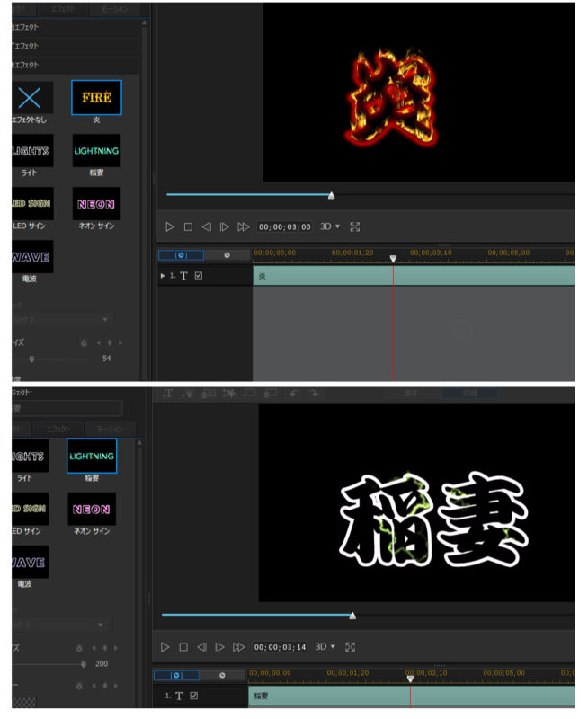Screen dimensions: 588x719
Task: Click fast forward beside timecode 00;00;03;00
Action: [x=243, y=227]
